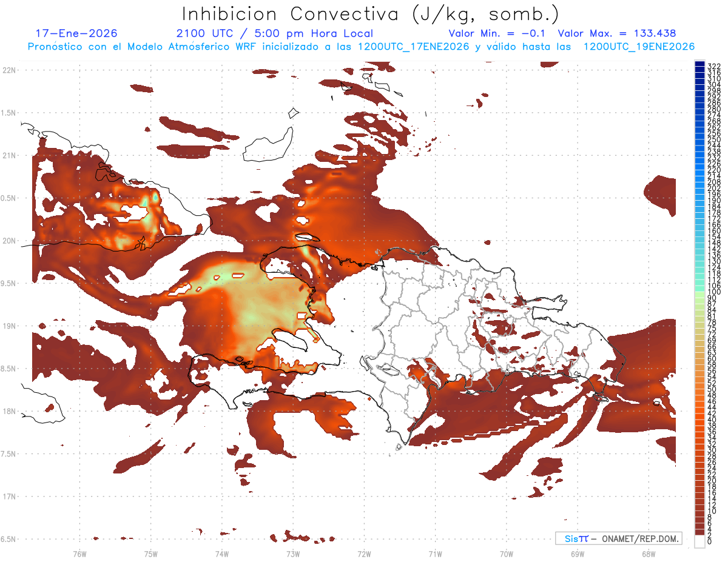Screen dimensions: 728x562
Task: Click the '19N' latitude label
Action: [10, 326]
